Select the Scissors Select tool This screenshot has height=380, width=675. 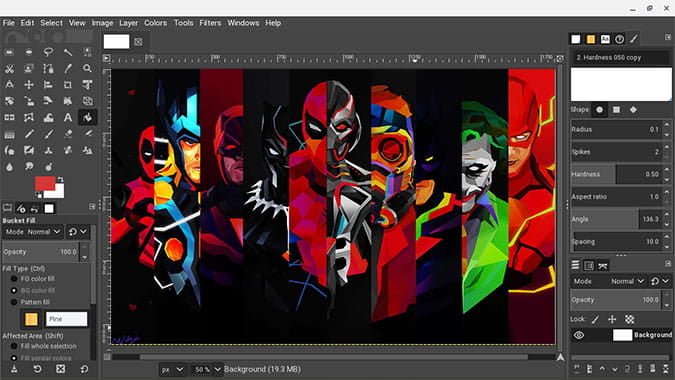9,68
